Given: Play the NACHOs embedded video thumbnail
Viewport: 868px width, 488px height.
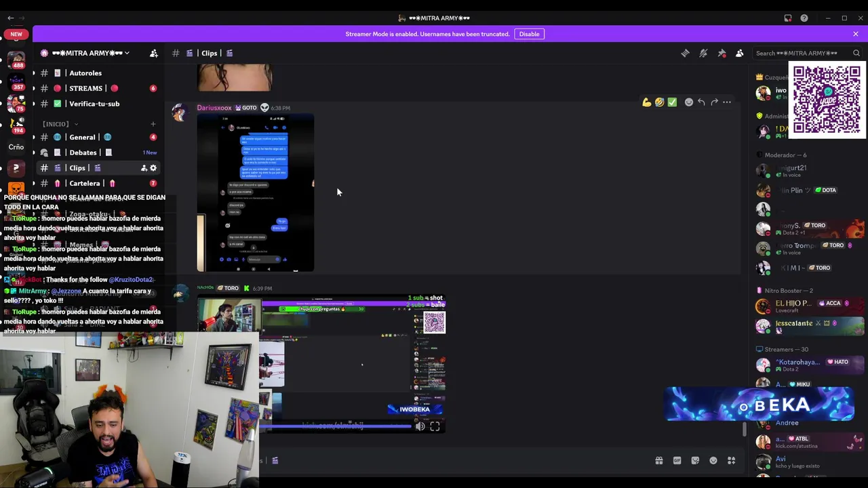Looking at the screenshot, I should (321, 365).
